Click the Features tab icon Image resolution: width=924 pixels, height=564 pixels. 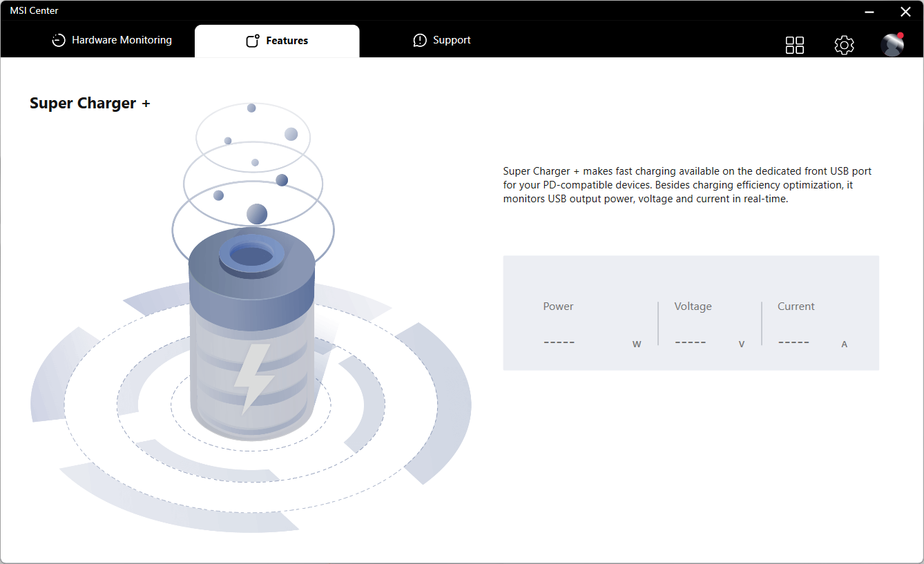point(253,41)
